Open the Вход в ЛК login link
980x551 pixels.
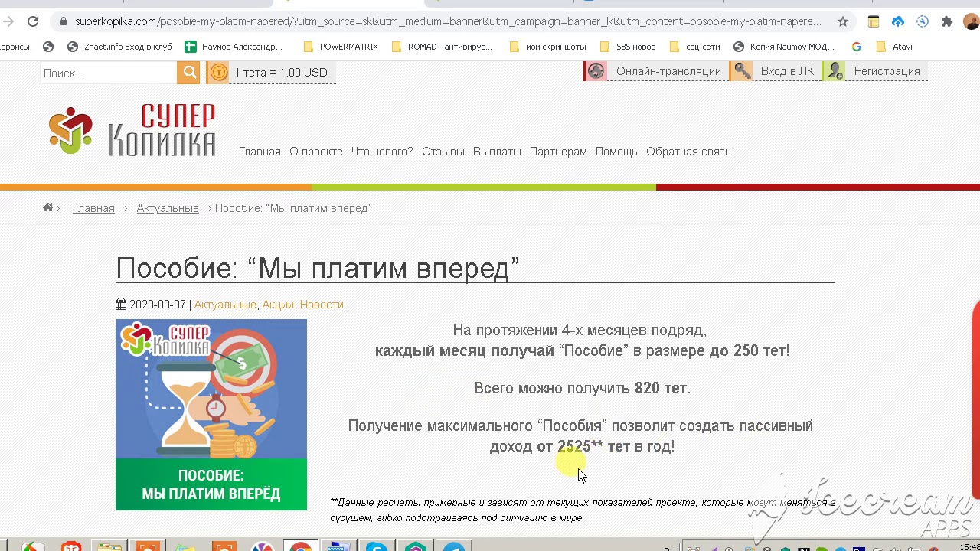787,71
